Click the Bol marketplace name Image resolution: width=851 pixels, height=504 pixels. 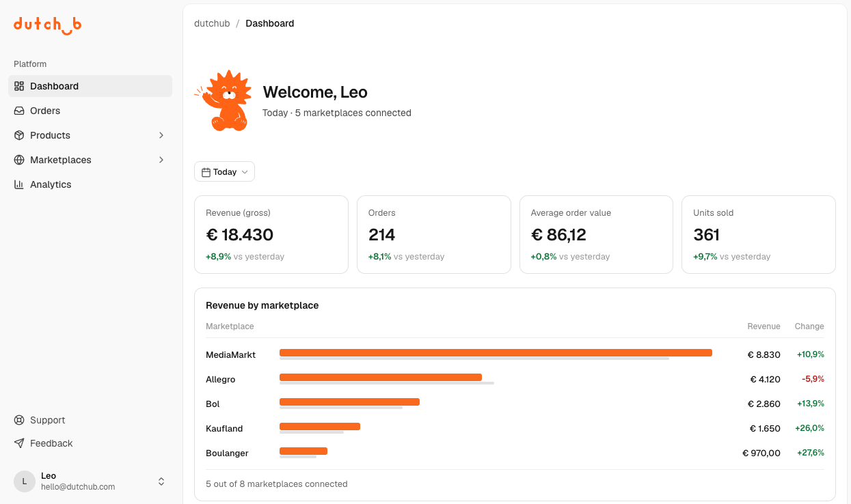click(213, 404)
